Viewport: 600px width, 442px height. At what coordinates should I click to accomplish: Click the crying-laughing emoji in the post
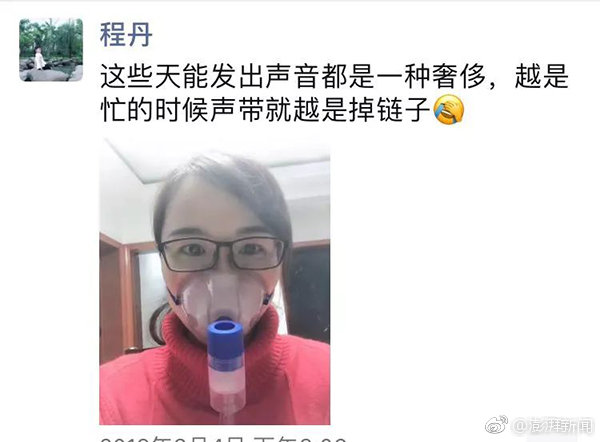[x=448, y=109]
